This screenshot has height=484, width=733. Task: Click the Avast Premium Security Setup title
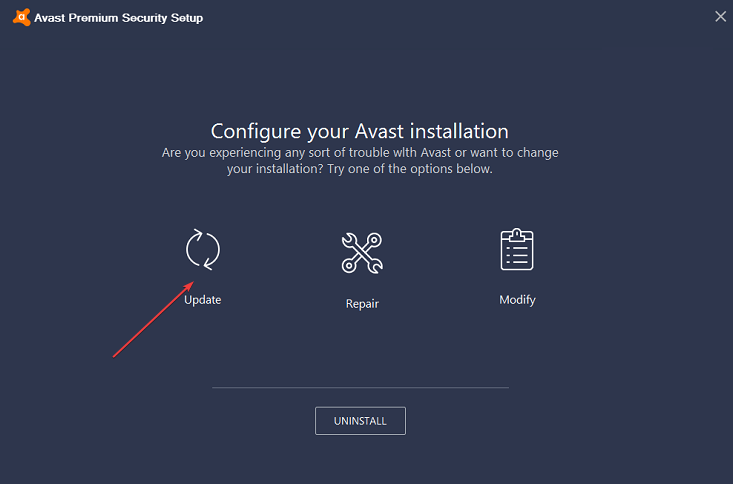coord(118,18)
